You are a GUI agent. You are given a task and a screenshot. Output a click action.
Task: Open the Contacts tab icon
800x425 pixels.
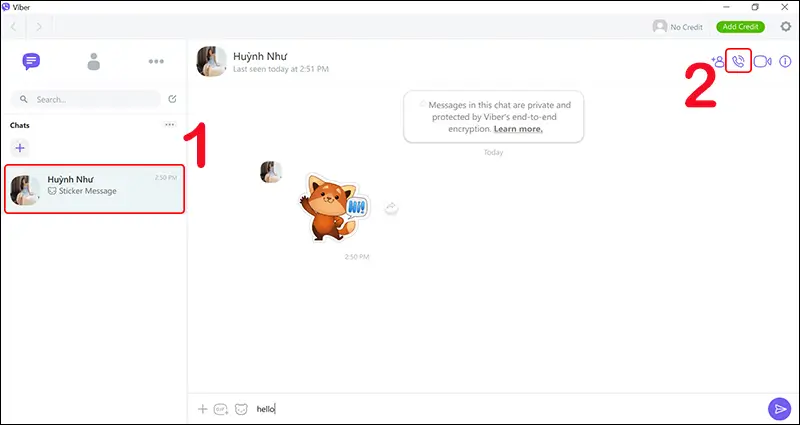pos(93,61)
